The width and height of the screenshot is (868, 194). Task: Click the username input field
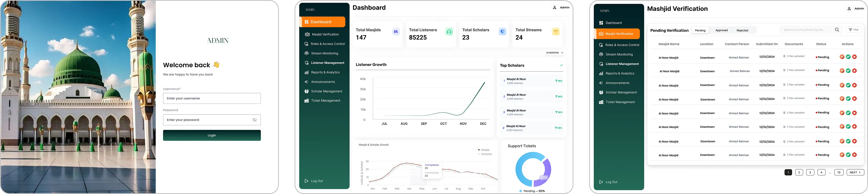(212, 98)
